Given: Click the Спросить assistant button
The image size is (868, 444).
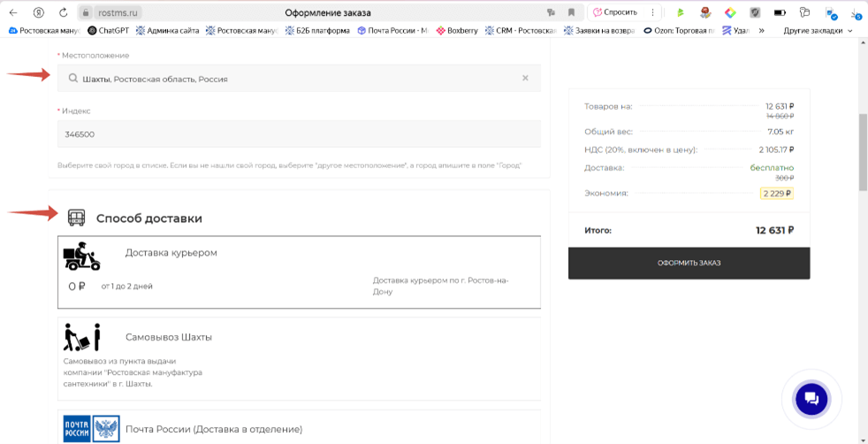Looking at the screenshot, I should (615, 12).
